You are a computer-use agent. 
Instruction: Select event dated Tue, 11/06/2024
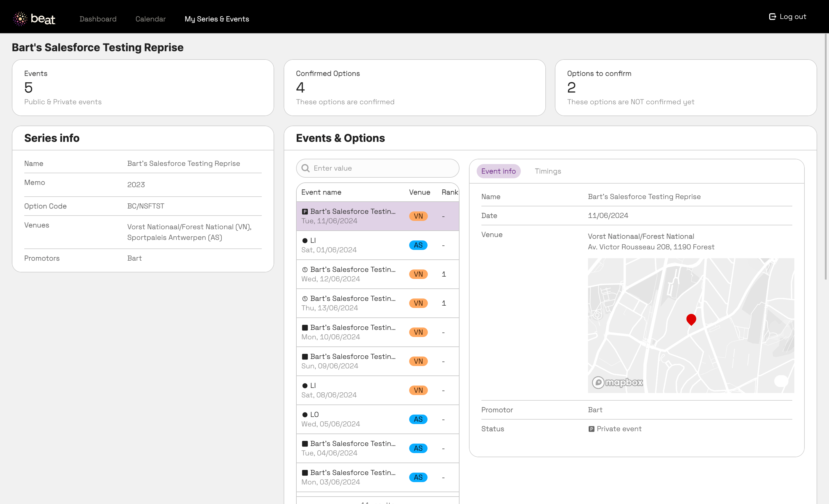point(377,216)
